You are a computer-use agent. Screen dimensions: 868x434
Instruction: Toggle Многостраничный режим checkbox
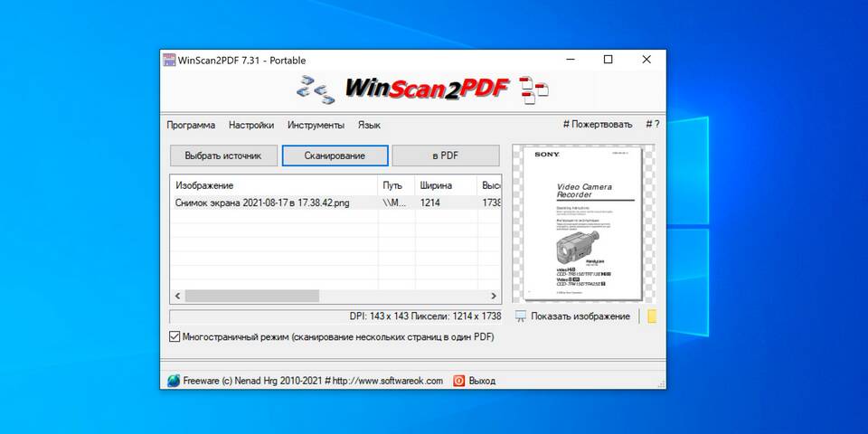pos(175,336)
